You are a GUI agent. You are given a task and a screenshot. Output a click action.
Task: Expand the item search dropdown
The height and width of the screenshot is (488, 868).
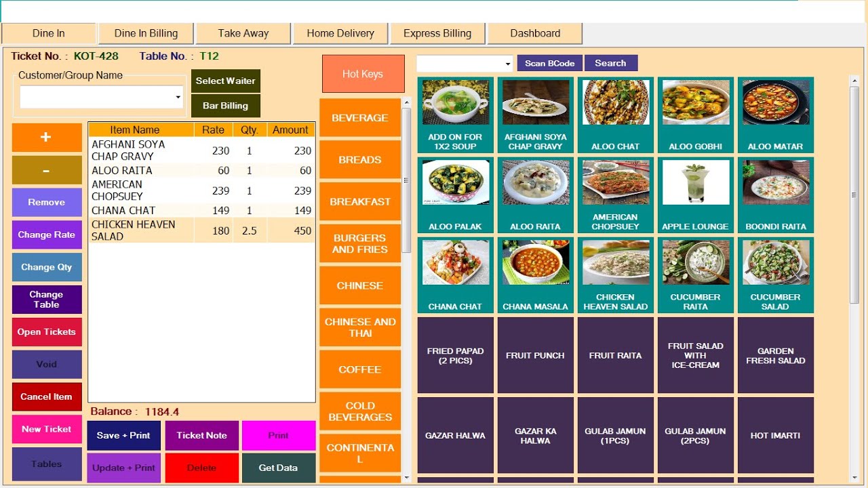pos(508,64)
